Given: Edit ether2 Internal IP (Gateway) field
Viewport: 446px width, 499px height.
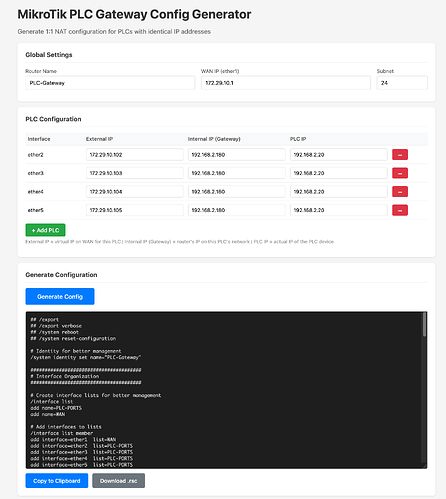Looking at the screenshot, I should tap(237, 155).
